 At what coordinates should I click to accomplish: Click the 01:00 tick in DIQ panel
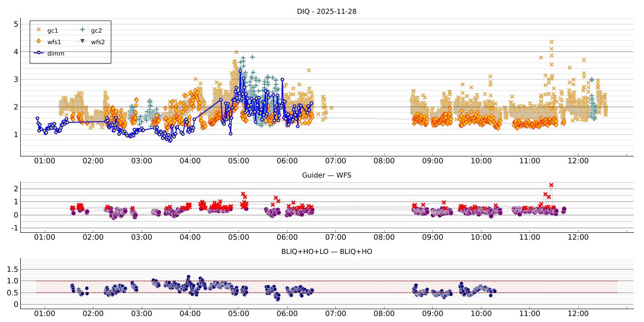pos(45,161)
